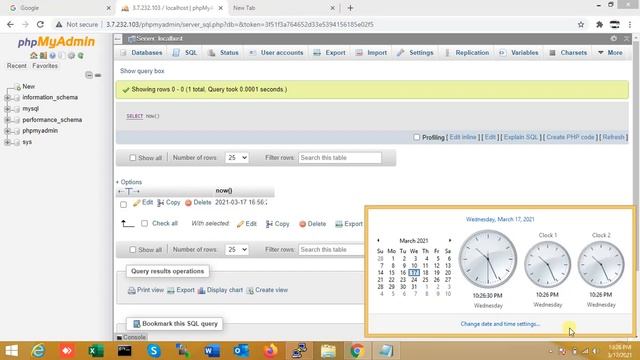This screenshot has height=360, width=640.
Task: Open phpMyAdmin home icon in sidebar
Action: 33,56
